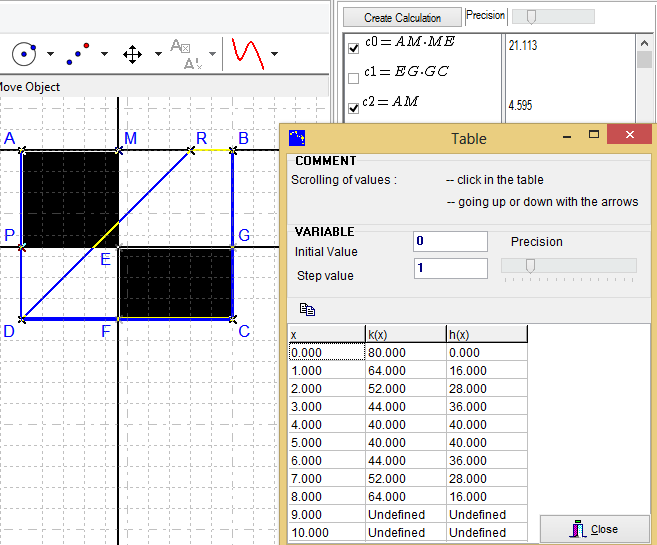Click the x cell 7.000
This screenshot has height=545, width=657.
(327, 478)
